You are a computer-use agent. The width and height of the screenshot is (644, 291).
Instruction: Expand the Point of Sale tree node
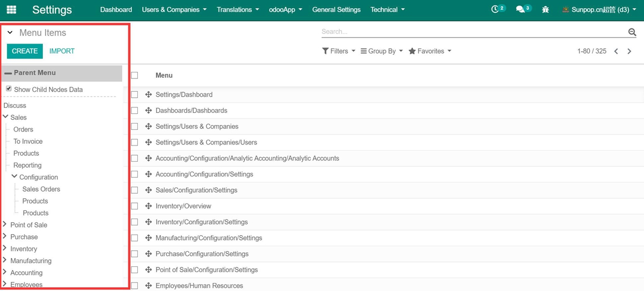[x=5, y=224]
